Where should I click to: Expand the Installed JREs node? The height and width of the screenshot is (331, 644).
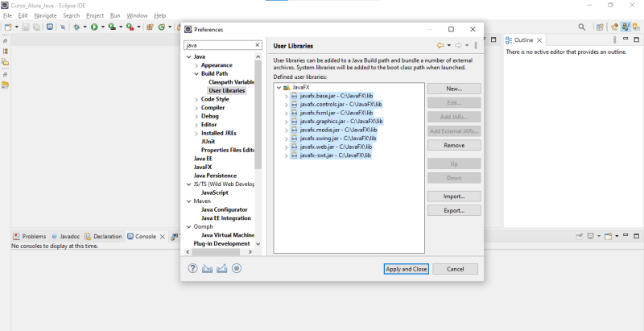tap(196, 134)
